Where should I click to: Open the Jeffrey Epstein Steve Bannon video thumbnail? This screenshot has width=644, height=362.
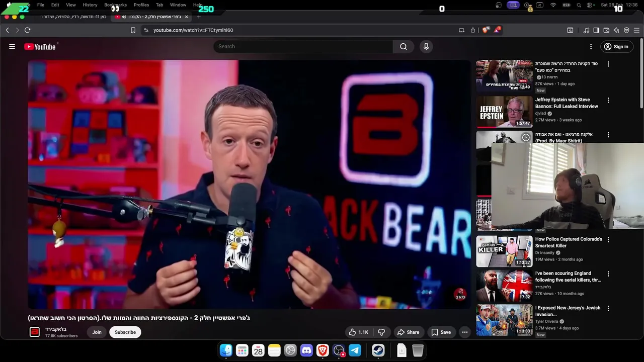coord(504,111)
